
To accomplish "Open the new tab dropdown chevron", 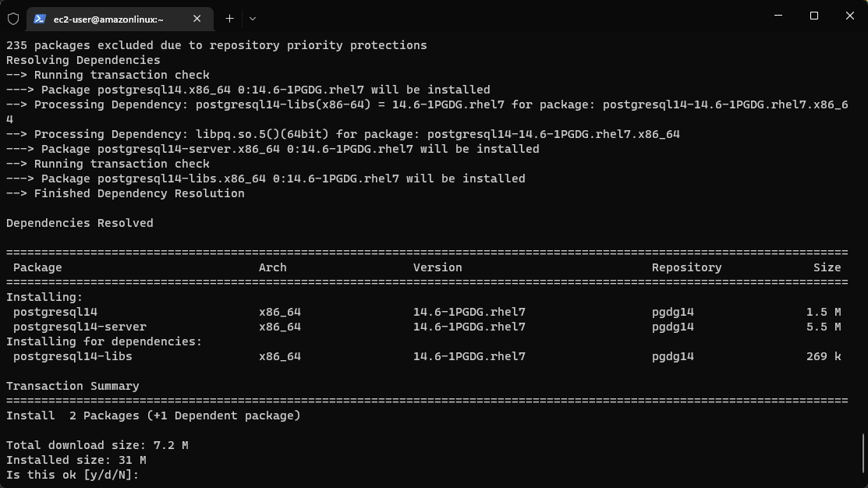I will pos(251,18).
